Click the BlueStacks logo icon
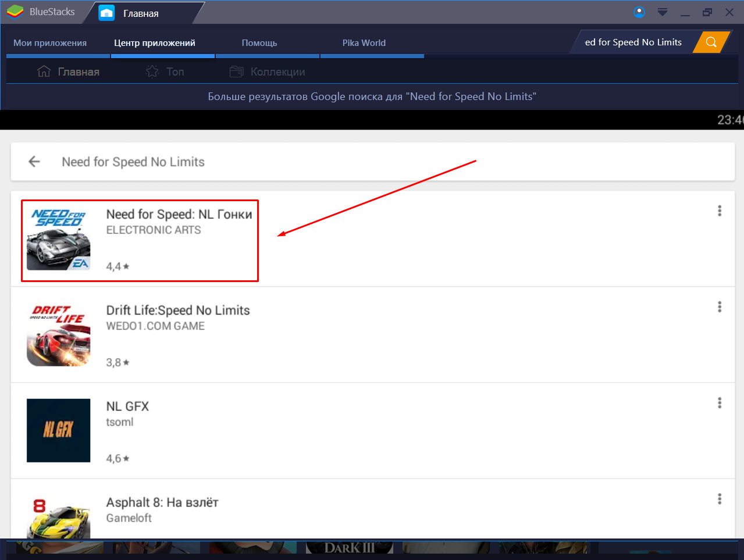The width and height of the screenshot is (744, 560). (x=15, y=12)
